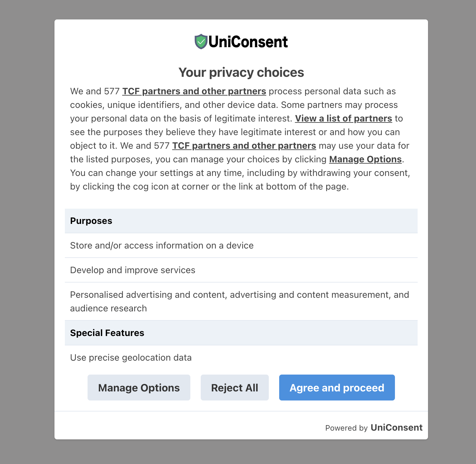Click the 'Powered by' footer text
Screen dimensions: 476x464
point(346,428)
